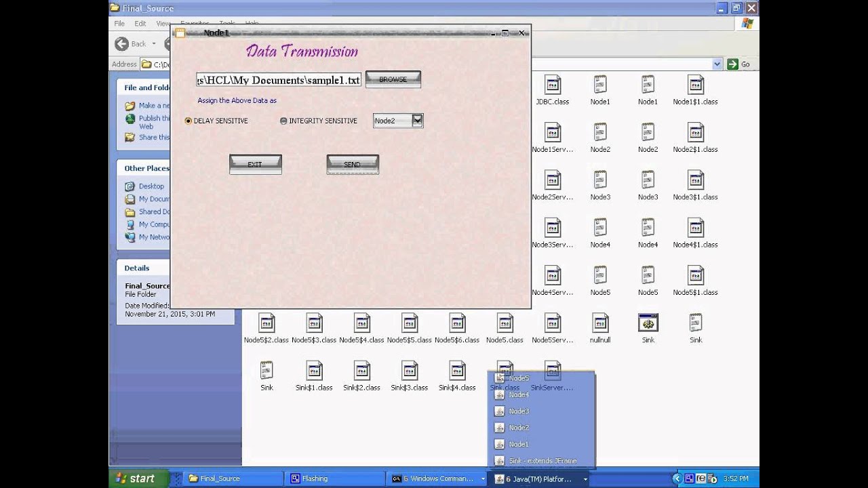Select the Node4Serv... file icon

coord(553,275)
